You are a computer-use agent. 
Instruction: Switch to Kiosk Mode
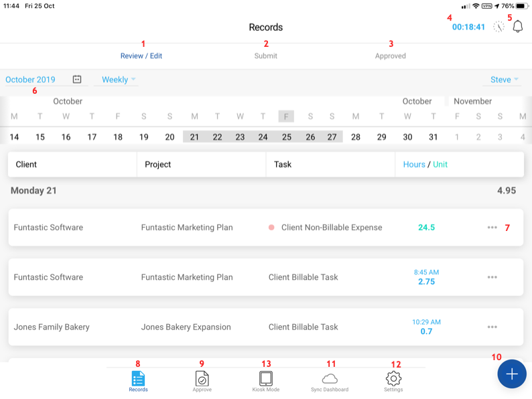coord(265,382)
